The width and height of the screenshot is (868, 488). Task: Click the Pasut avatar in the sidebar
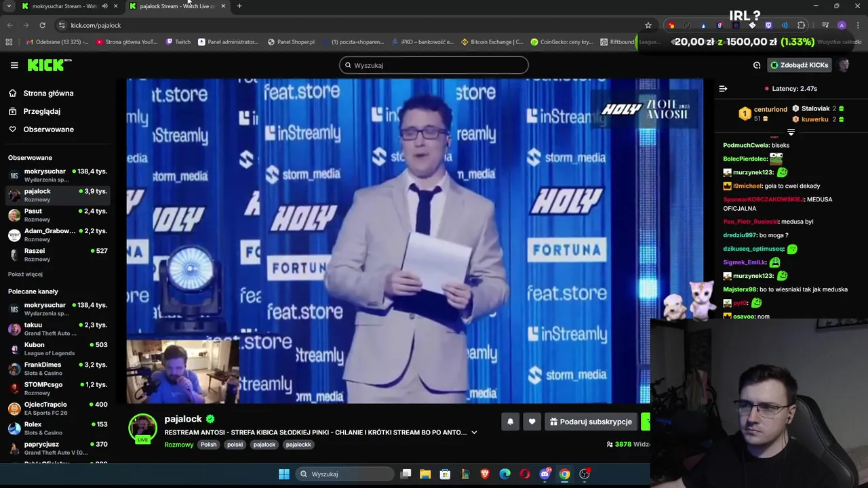(14, 215)
